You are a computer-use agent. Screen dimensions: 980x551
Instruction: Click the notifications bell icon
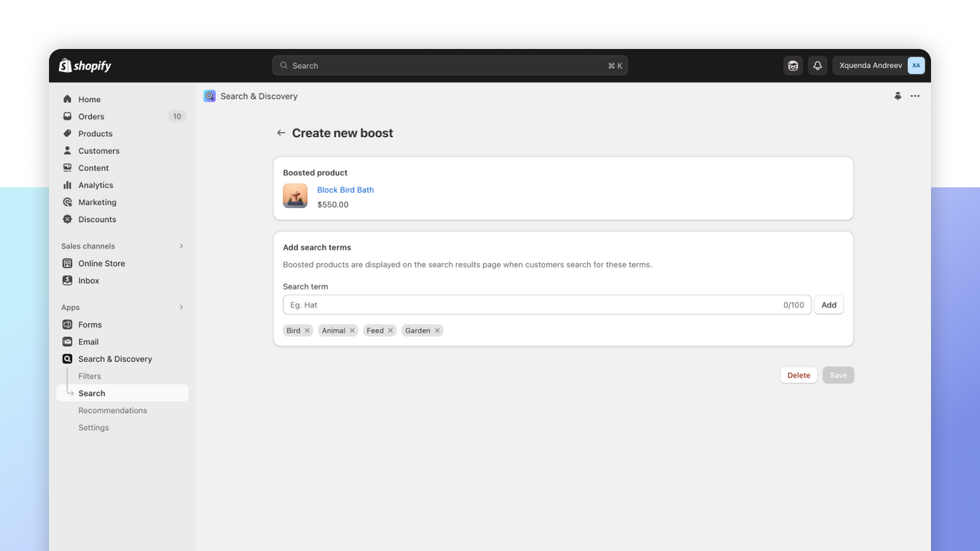coord(817,65)
